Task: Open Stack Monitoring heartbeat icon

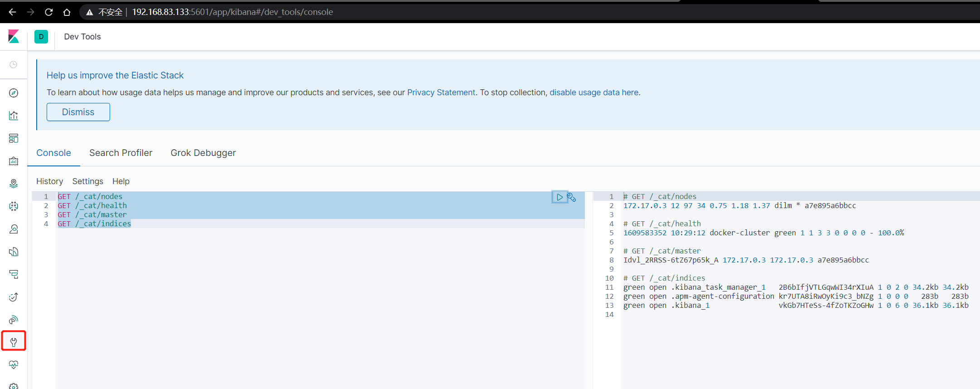Action: (14, 365)
